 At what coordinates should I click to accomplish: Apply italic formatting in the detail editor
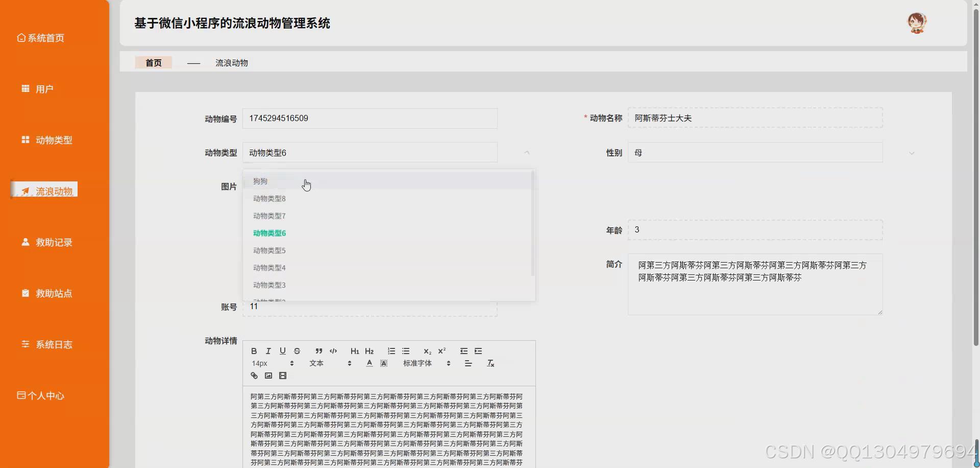pos(268,351)
